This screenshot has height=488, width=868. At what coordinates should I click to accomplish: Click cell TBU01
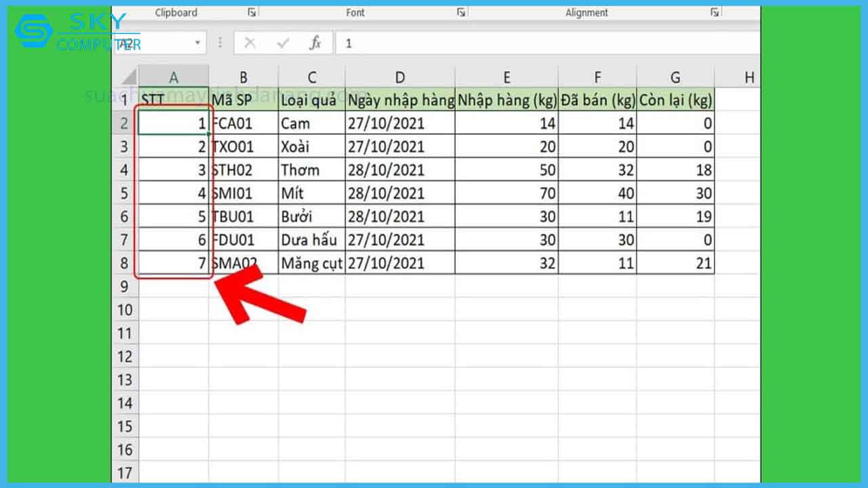pos(243,217)
